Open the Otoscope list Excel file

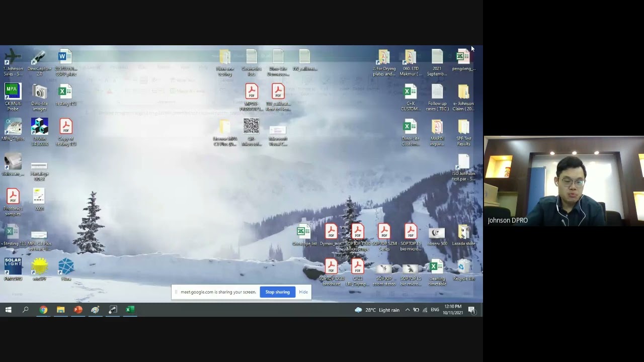[304, 235]
